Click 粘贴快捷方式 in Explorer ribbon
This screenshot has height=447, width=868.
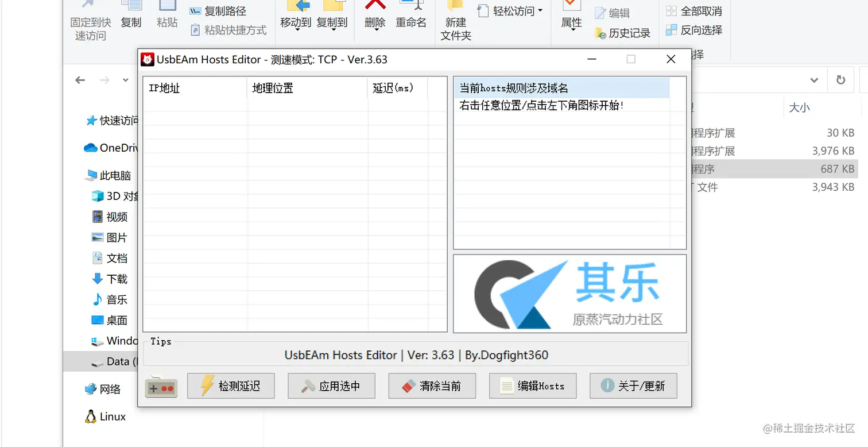pyautogui.click(x=228, y=30)
